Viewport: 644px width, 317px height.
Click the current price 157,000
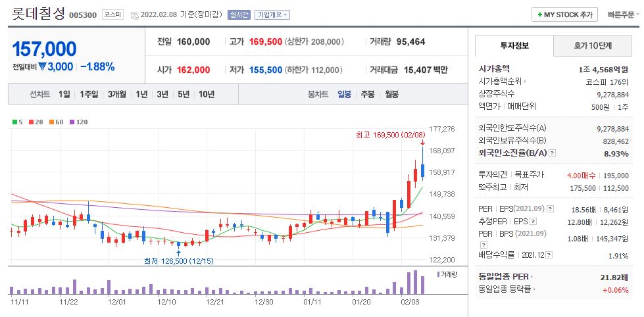coord(44,49)
